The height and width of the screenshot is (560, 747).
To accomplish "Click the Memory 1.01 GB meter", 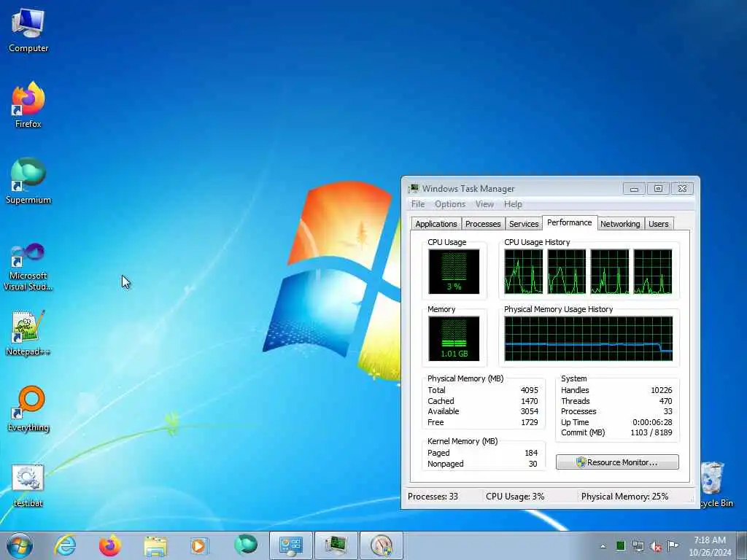I will point(454,338).
